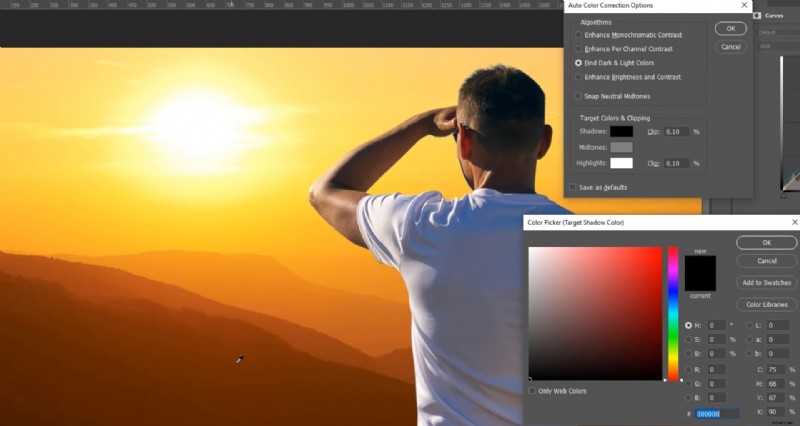
Task: Click the hex color code field
Action: [x=717, y=414]
